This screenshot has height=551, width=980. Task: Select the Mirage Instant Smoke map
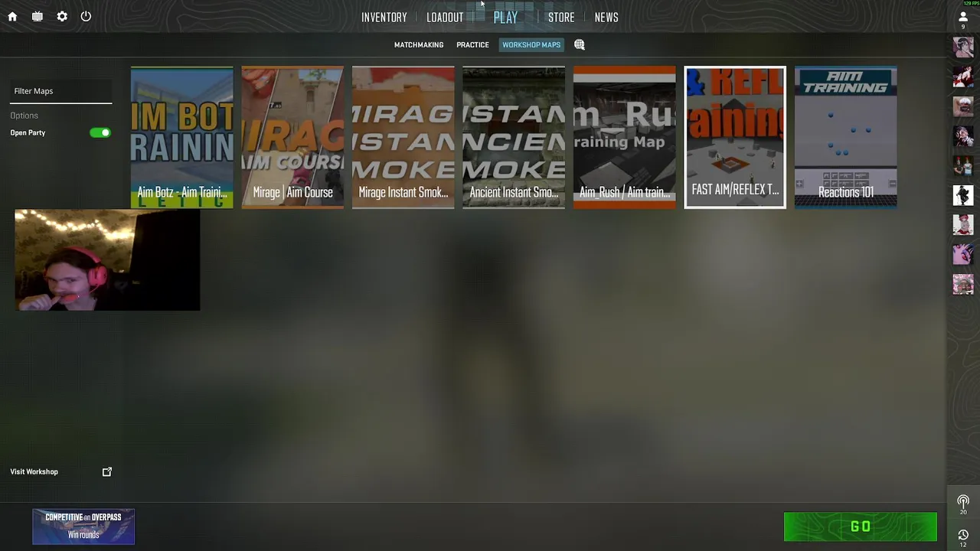pyautogui.click(x=403, y=137)
